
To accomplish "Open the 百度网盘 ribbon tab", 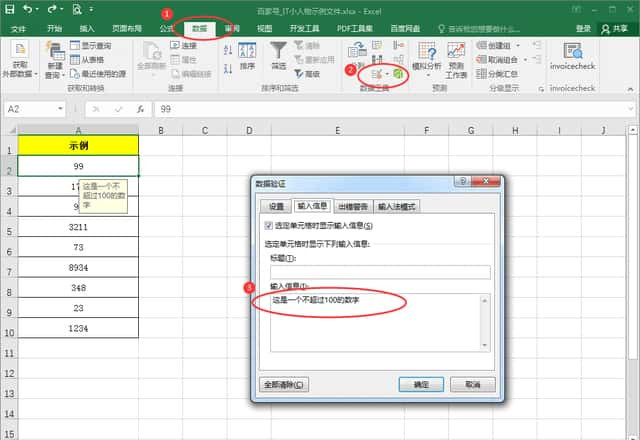I will click(x=405, y=28).
